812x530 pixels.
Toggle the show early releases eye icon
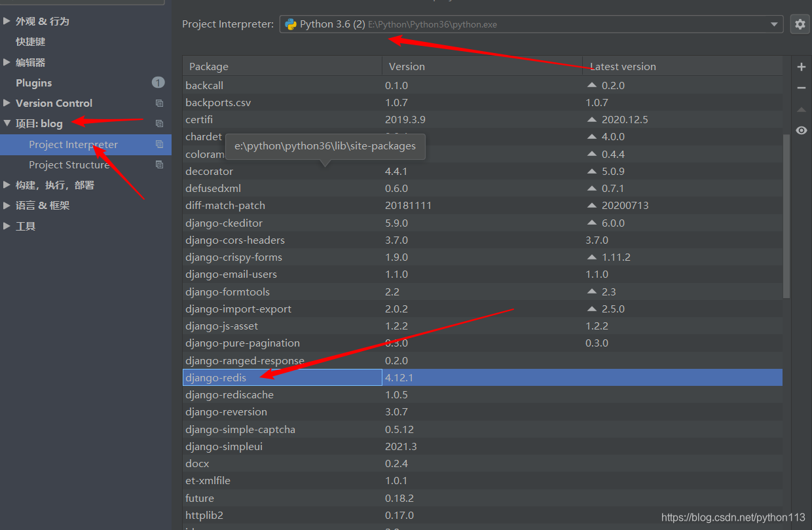pyautogui.click(x=802, y=130)
